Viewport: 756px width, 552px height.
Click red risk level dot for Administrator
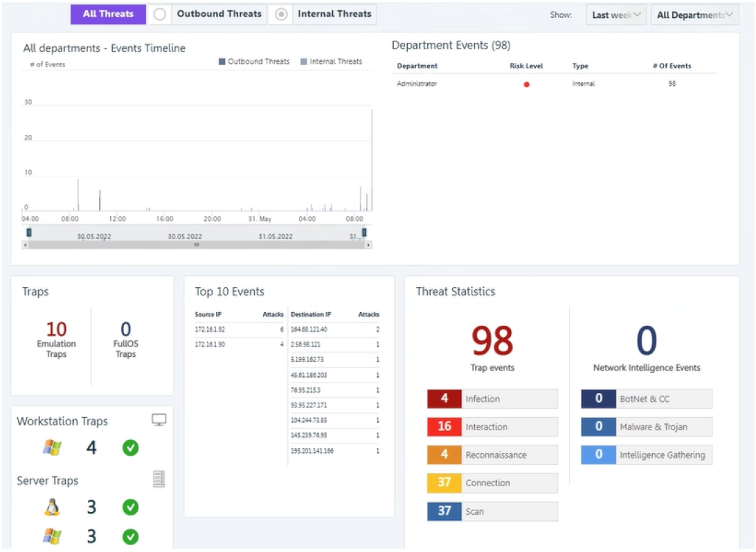(526, 84)
